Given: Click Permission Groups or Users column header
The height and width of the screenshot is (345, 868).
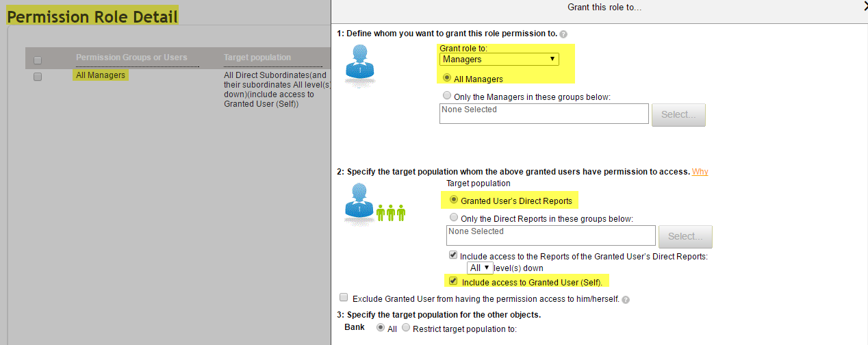Looking at the screenshot, I should click(131, 57).
